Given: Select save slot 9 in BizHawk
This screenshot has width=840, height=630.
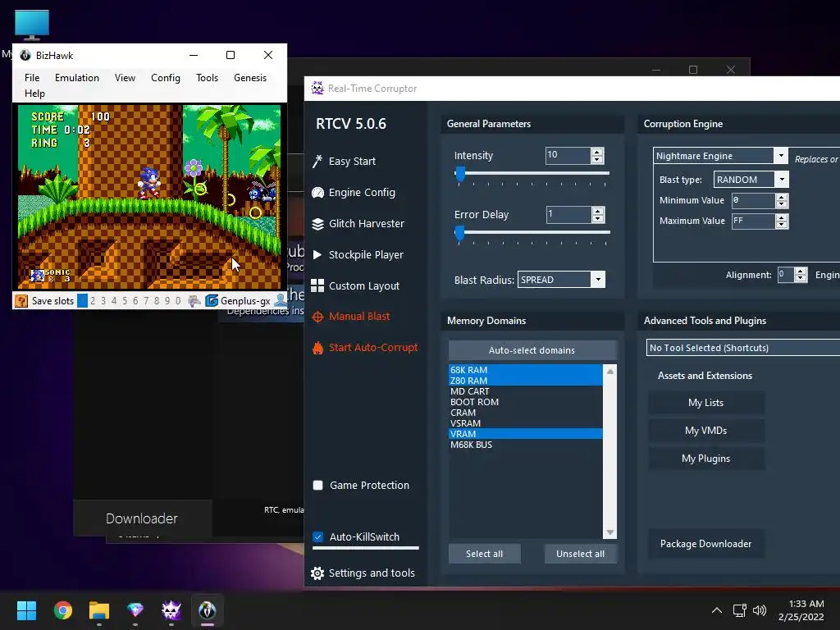Looking at the screenshot, I should (x=167, y=301).
